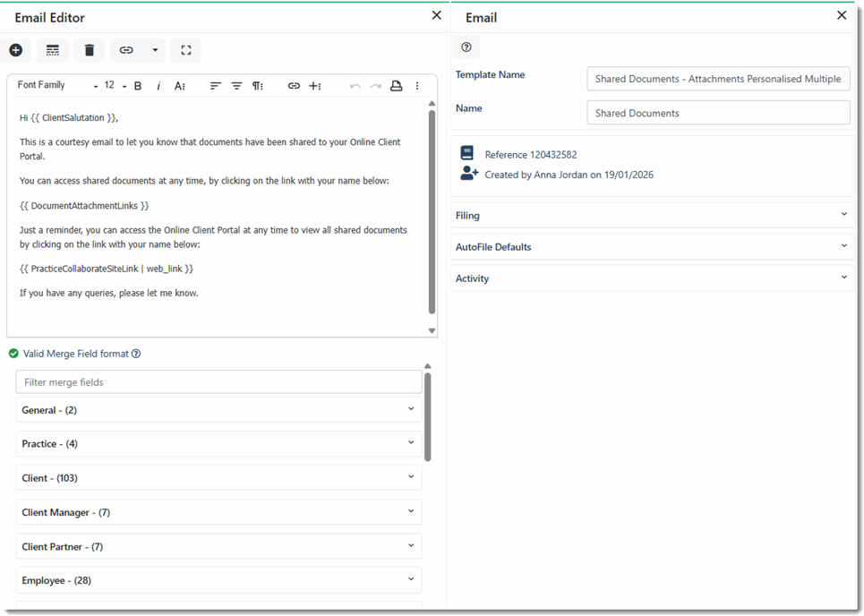Viewport: 864px width, 616px height.
Task: Click the help icon in Email panel
Action: pos(466,47)
